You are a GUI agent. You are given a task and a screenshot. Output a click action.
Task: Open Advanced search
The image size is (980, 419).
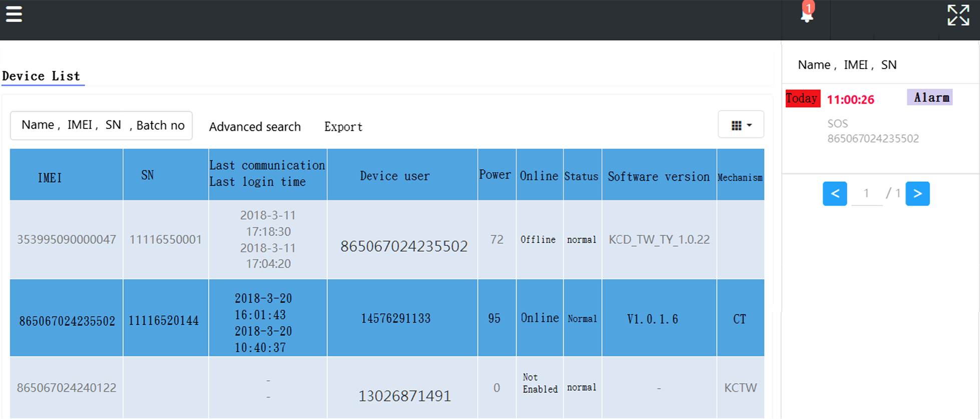[255, 127]
